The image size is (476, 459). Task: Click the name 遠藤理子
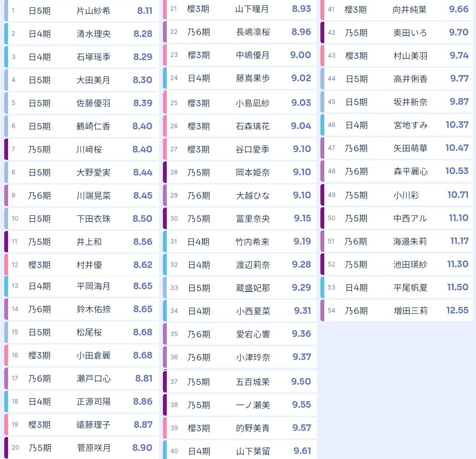93,425
